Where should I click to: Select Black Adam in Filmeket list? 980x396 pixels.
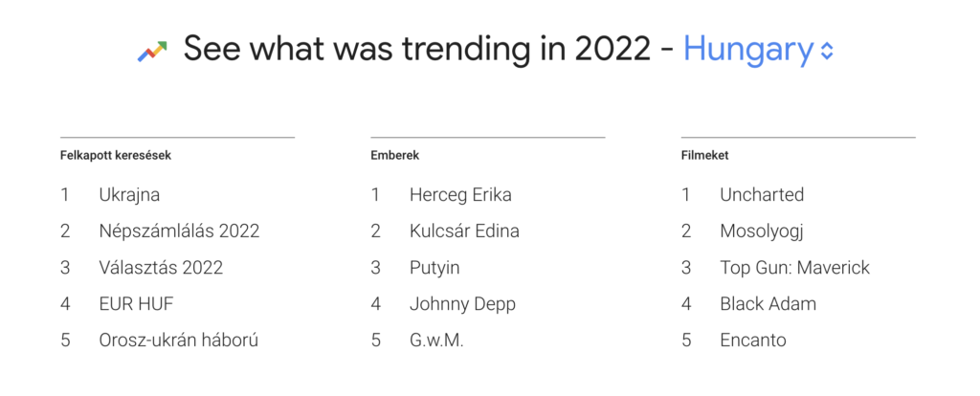click(768, 304)
